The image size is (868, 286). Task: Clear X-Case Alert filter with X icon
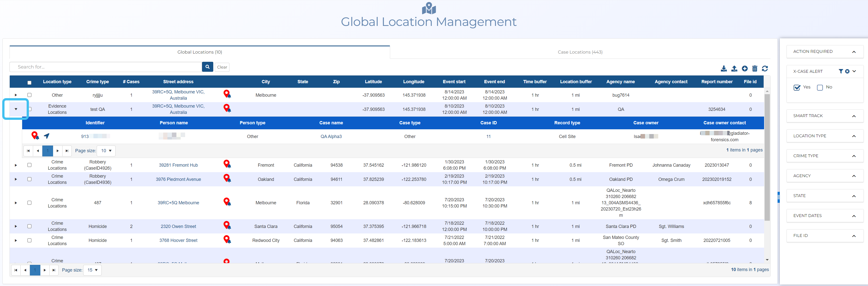pyautogui.click(x=847, y=71)
